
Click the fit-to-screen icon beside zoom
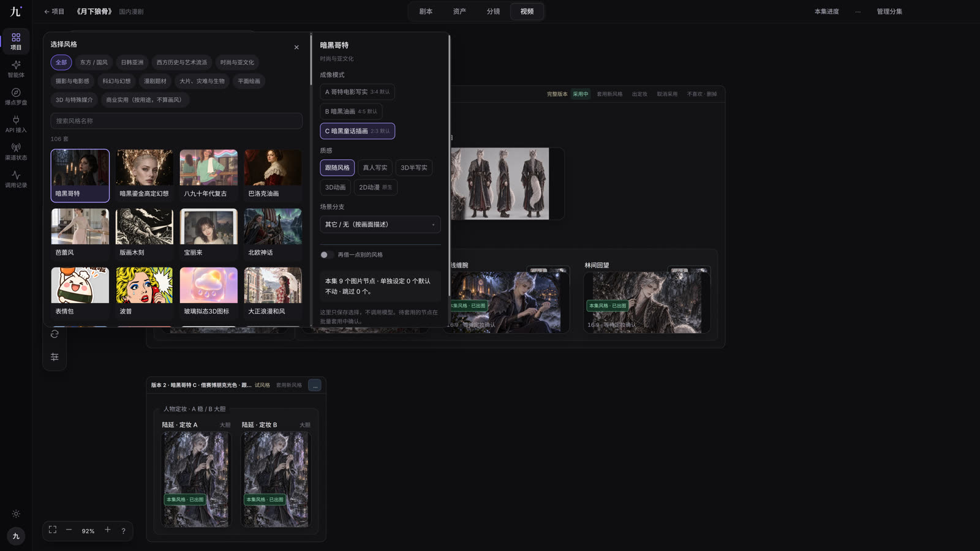tap(53, 530)
